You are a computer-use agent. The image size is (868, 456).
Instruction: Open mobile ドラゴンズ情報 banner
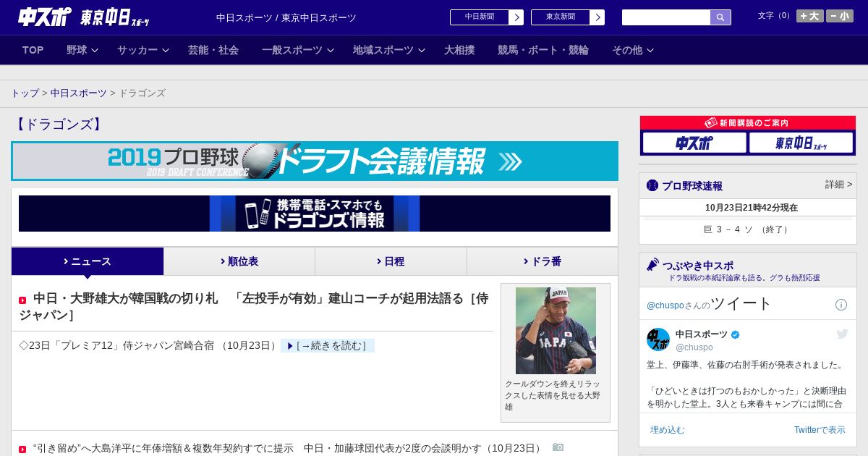pos(315,214)
